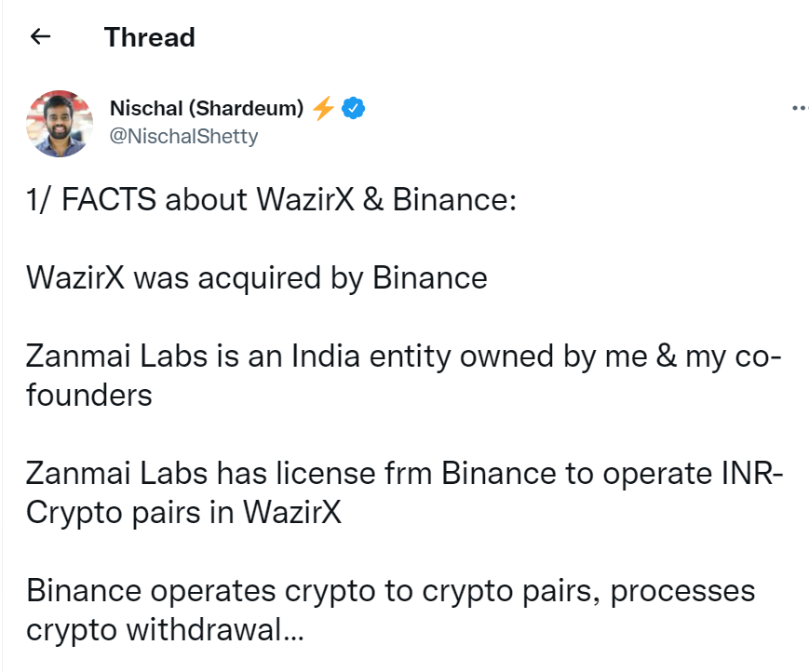Click the word "Binance:" in first line

[454, 199]
